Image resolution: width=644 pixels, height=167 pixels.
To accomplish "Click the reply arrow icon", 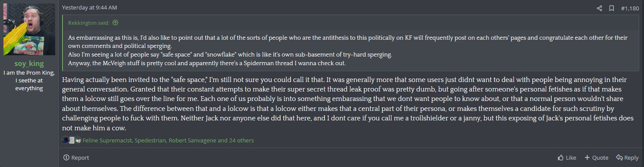I will (619, 158).
